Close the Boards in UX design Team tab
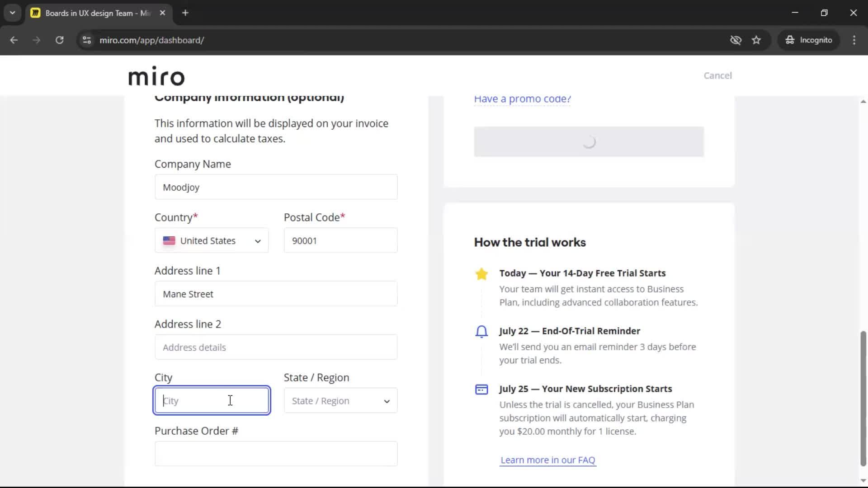This screenshot has height=488, width=868. point(162,13)
